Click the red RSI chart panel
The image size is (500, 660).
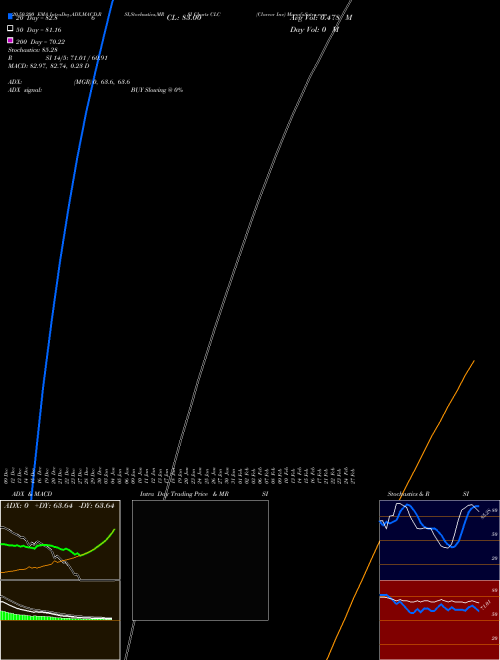[439, 620]
